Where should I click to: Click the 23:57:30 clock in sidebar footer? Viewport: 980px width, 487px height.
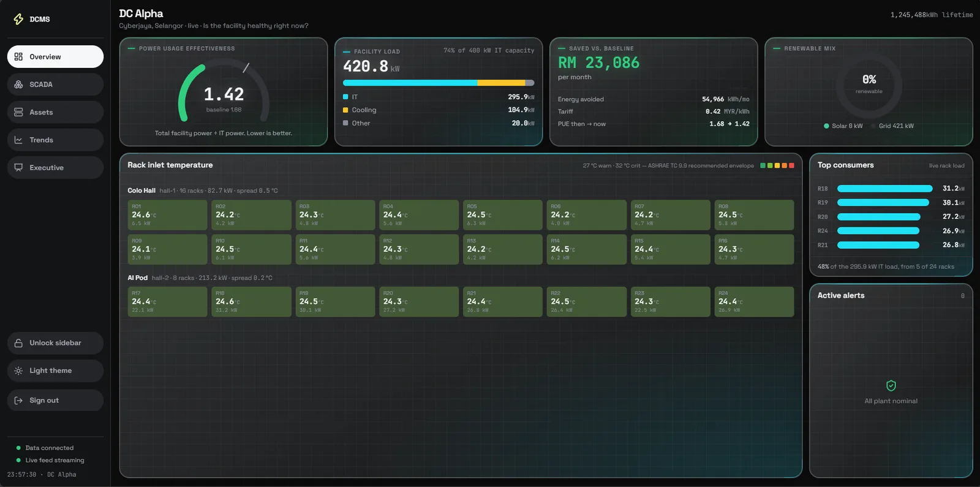(x=21, y=475)
